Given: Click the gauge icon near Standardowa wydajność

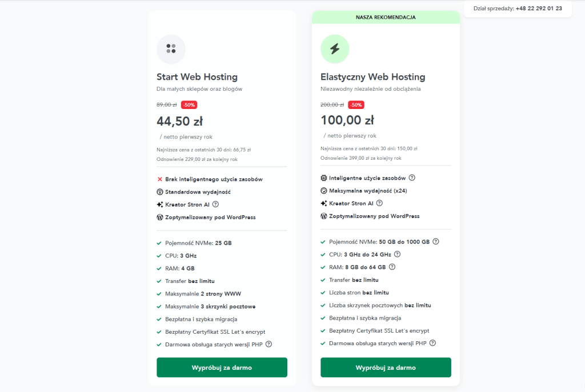Looking at the screenshot, I should pos(160,191).
